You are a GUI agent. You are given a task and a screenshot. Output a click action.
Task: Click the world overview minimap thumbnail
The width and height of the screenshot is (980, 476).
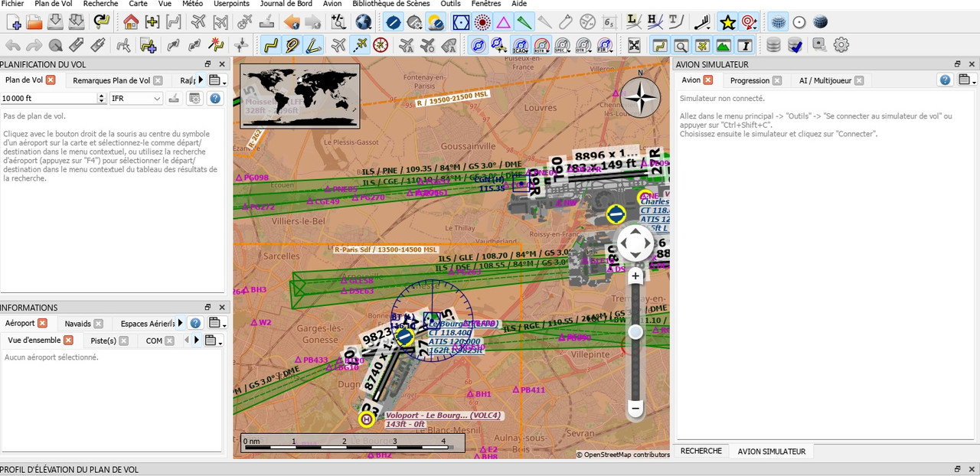(300, 96)
